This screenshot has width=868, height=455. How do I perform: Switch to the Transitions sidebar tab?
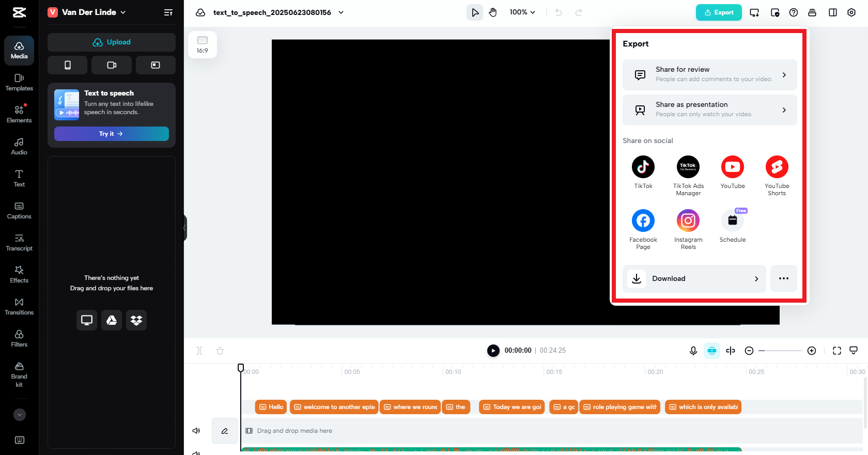coord(19,307)
